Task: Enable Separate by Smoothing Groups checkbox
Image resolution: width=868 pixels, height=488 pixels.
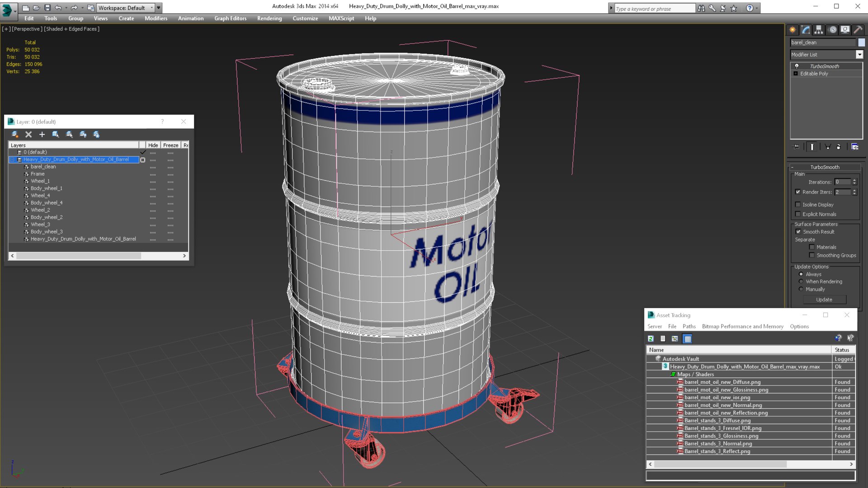Action: 812,255
